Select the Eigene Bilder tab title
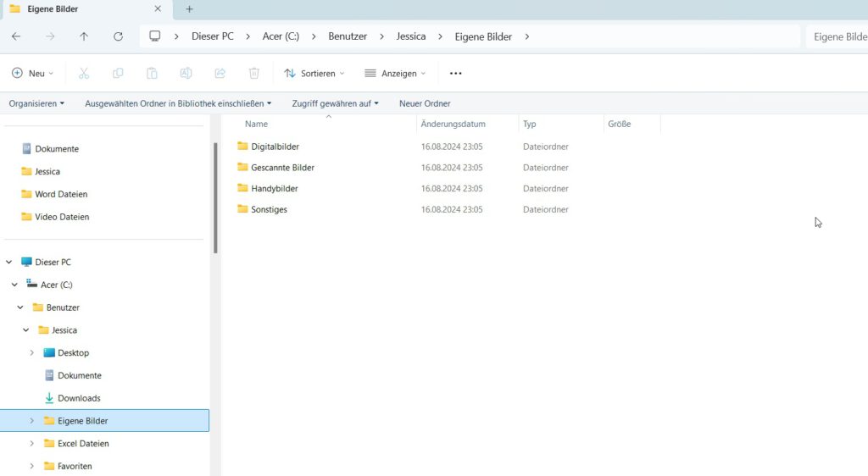 pos(53,8)
